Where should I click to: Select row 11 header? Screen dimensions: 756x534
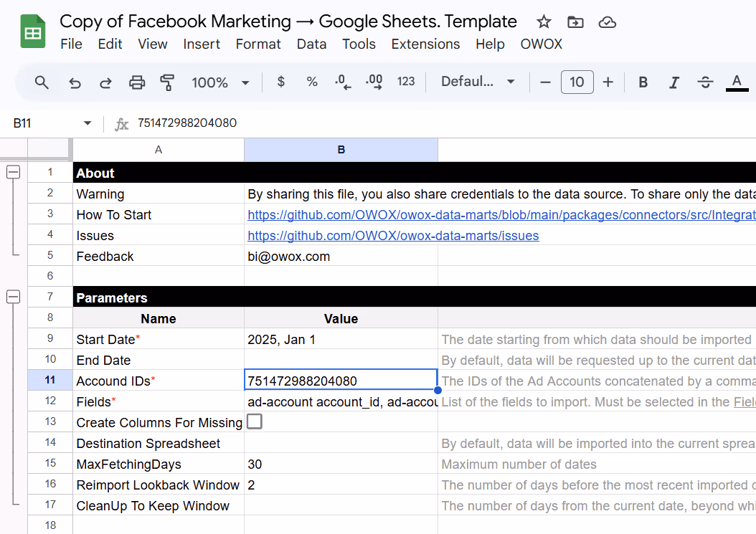pos(50,380)
